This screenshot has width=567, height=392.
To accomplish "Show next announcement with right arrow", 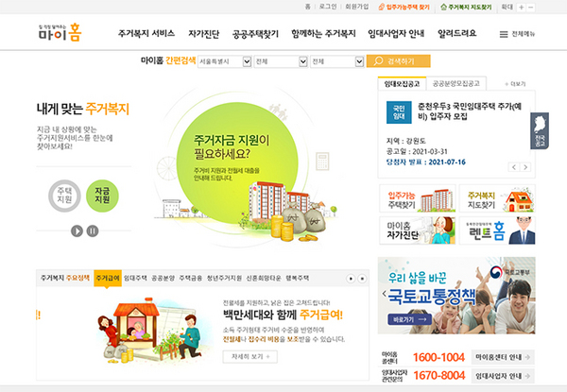I will point(525,167).
